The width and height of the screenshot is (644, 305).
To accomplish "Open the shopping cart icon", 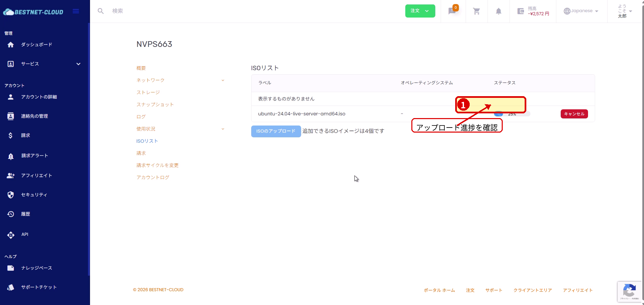I will click(476, 11).
